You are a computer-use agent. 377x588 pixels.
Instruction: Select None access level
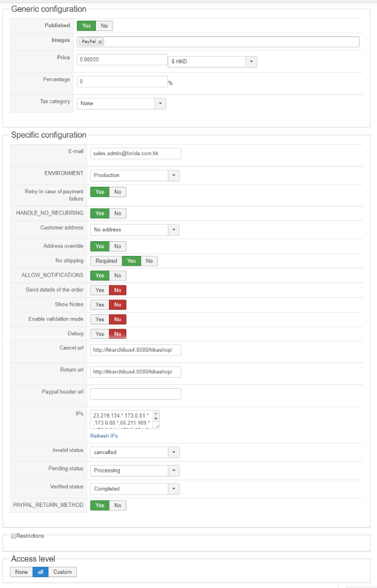(x=21, y=572)
